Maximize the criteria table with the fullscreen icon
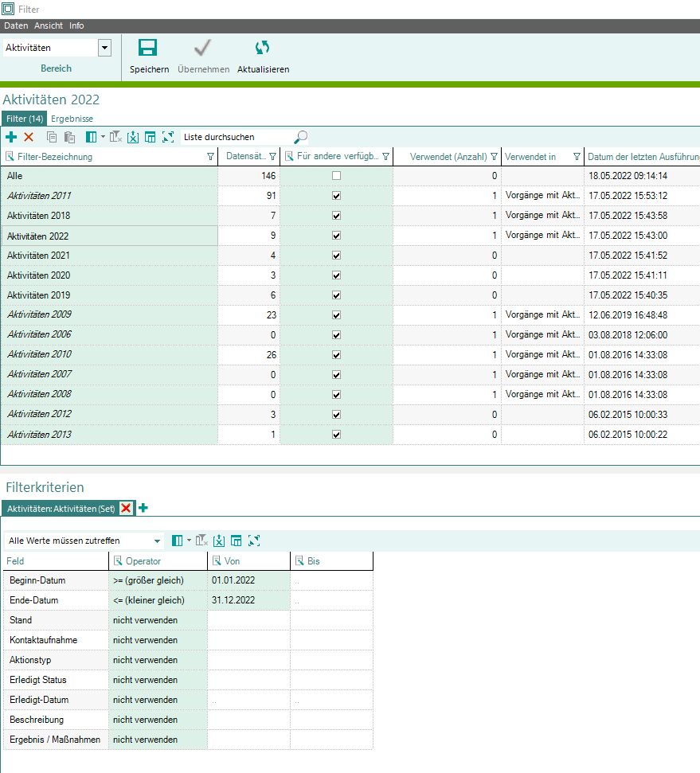 (254, 541)
